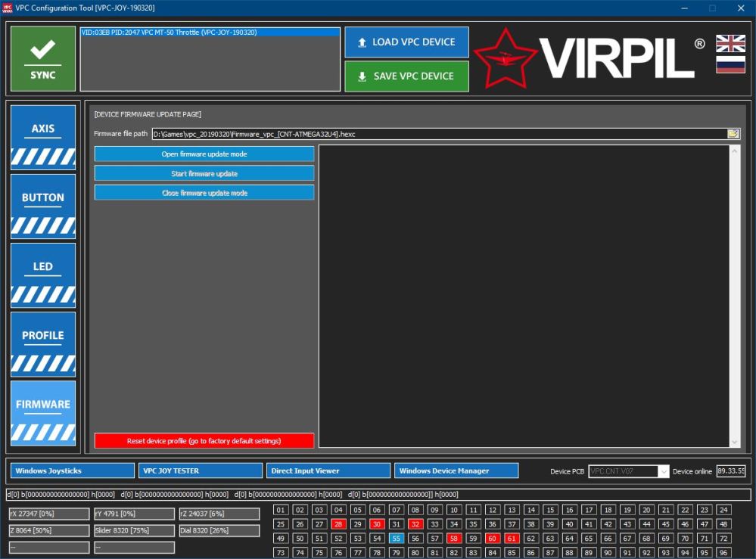This screenshot has height=559, width=756.
Task: Click Start firmware update
Action: click(204, 173)
